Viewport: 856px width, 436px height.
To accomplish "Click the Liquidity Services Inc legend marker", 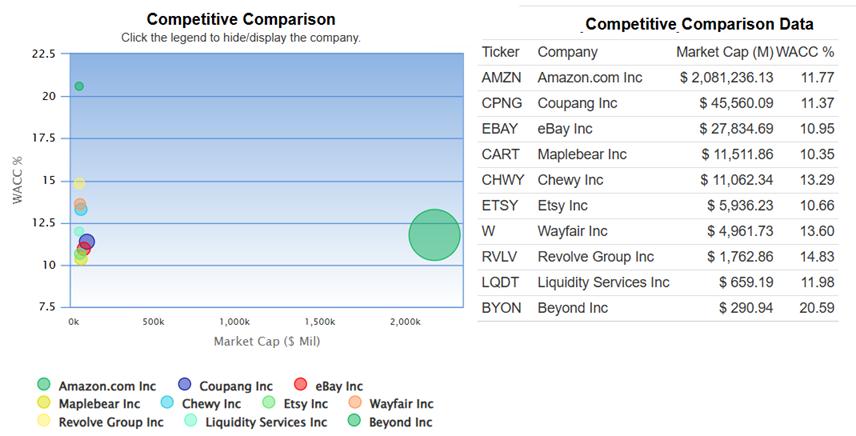I will tap(191, 421).
